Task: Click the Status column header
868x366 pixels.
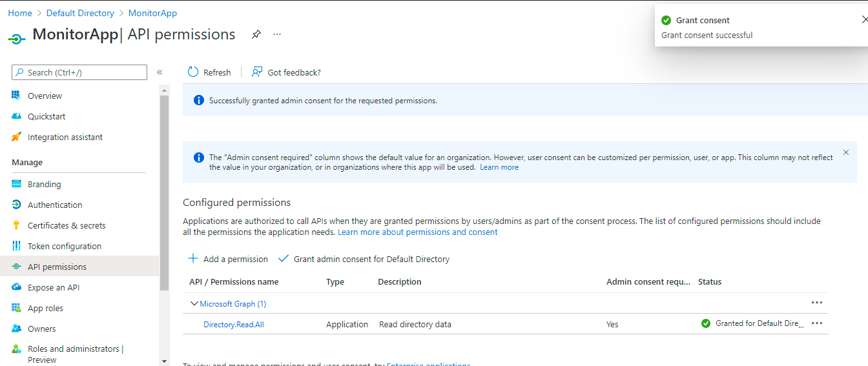Action: [710, 281]
